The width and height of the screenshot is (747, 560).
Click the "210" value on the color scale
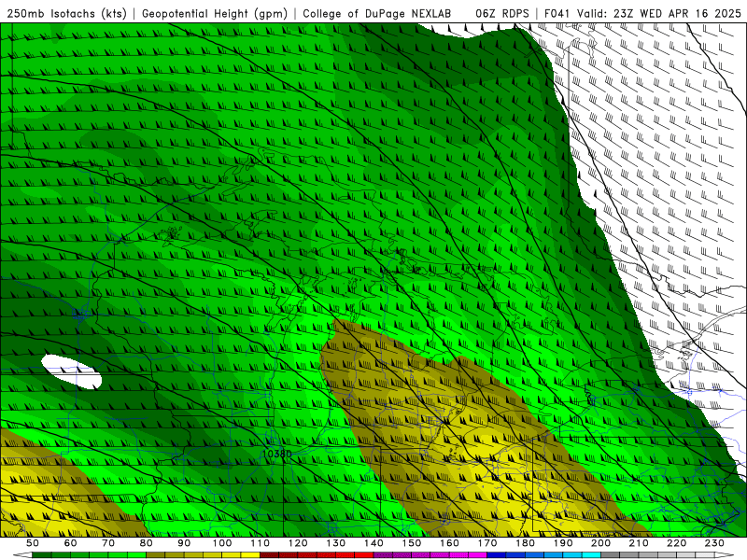click(639, 543)
